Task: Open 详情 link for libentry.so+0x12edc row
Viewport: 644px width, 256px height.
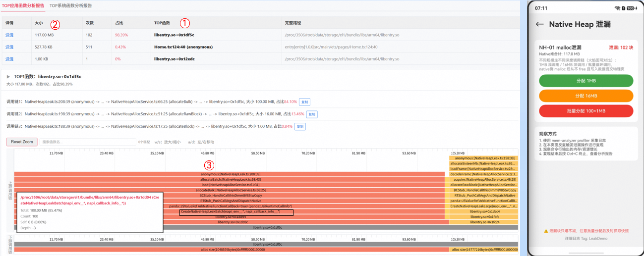Action: [9, 59]
